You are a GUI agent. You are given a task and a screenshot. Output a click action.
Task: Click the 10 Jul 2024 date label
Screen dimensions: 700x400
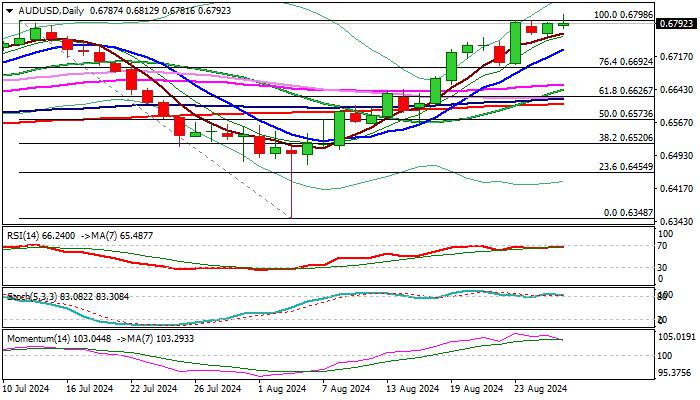[x=26, y=388]
